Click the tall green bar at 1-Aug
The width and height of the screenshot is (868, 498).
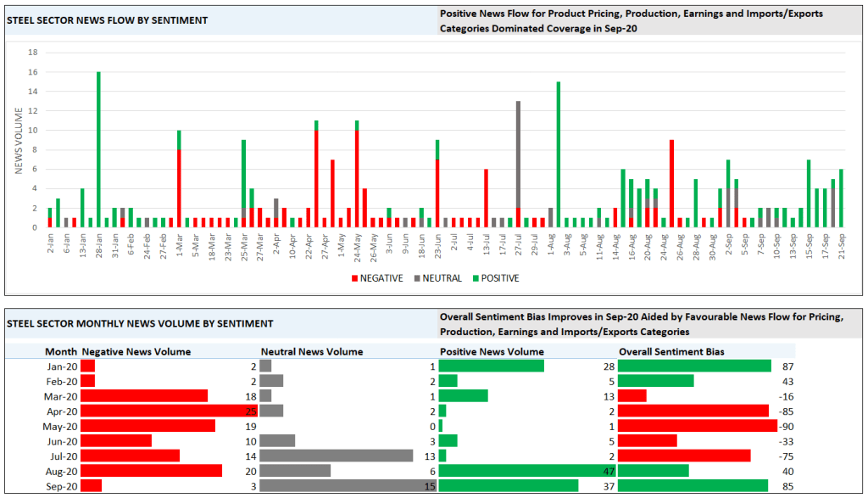(x=559, y=153)
